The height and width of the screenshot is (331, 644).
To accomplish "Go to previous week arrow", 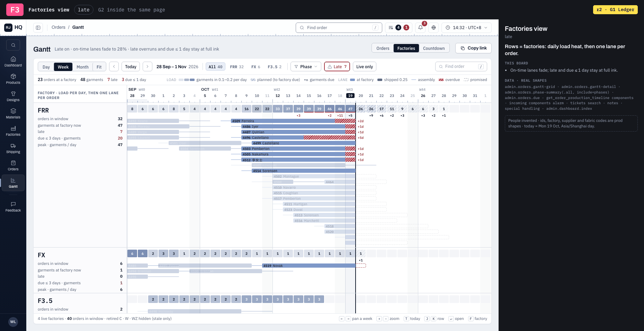I will [x=114, y=66].
